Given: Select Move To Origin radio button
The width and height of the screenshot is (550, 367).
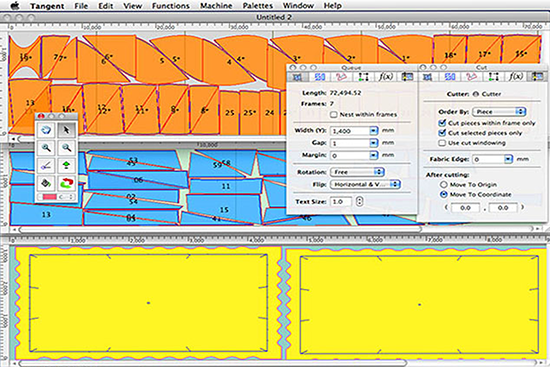Looking at the screenshot, I should tap(444, 185).
